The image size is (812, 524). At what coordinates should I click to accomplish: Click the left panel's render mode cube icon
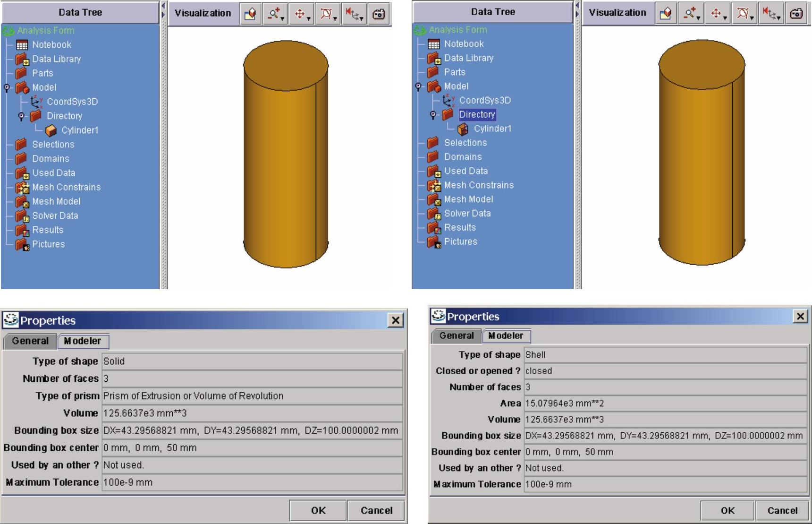[250, 14]
